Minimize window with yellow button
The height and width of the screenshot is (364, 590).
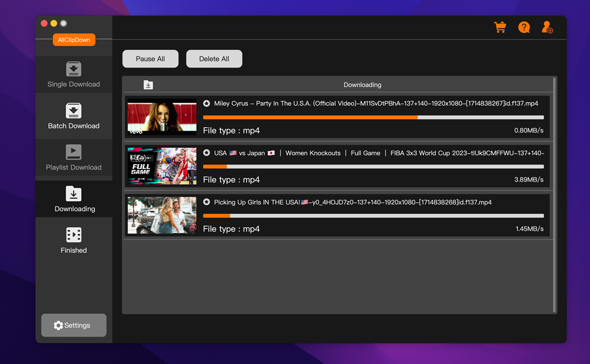pos(54,24)
